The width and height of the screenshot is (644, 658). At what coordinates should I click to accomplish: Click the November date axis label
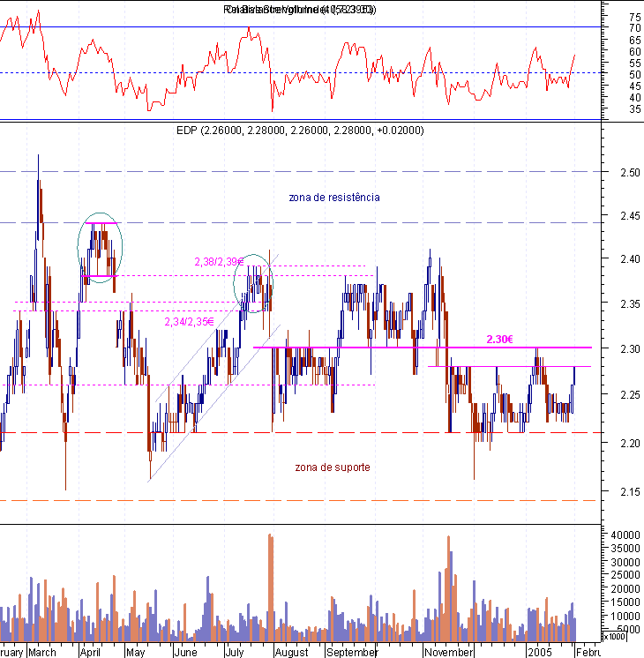click(449, 652)
